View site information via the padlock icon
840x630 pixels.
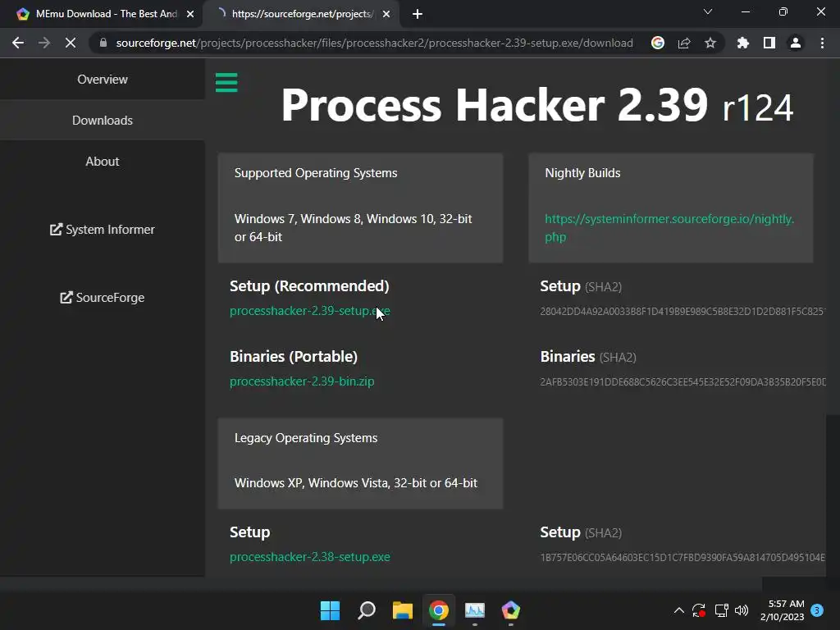tap(103, 43)
